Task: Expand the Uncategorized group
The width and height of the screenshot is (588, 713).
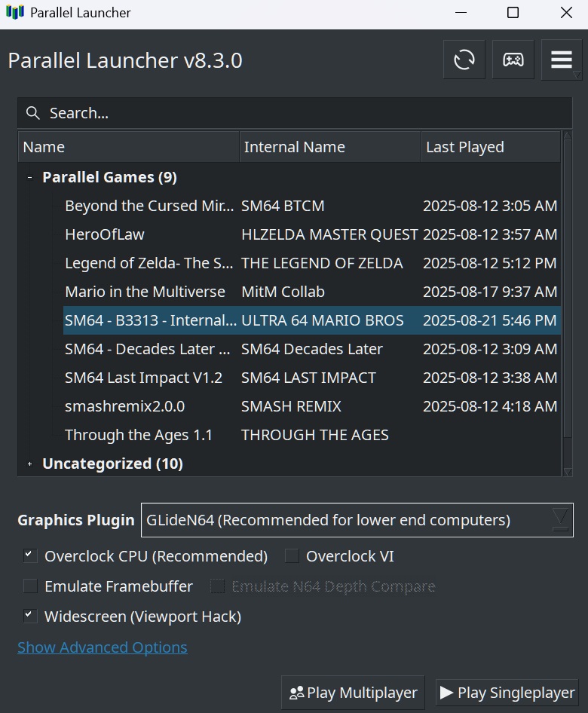Action: point(29,464)
